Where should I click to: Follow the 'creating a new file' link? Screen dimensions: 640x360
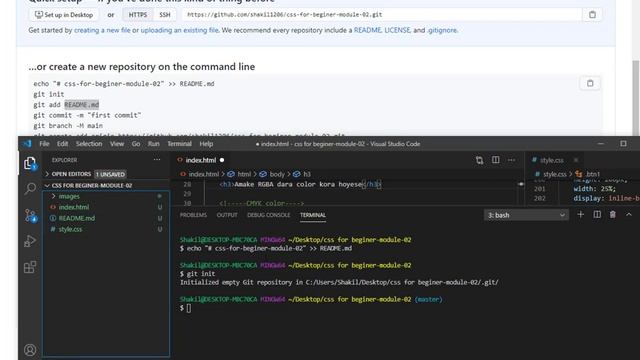102,30
